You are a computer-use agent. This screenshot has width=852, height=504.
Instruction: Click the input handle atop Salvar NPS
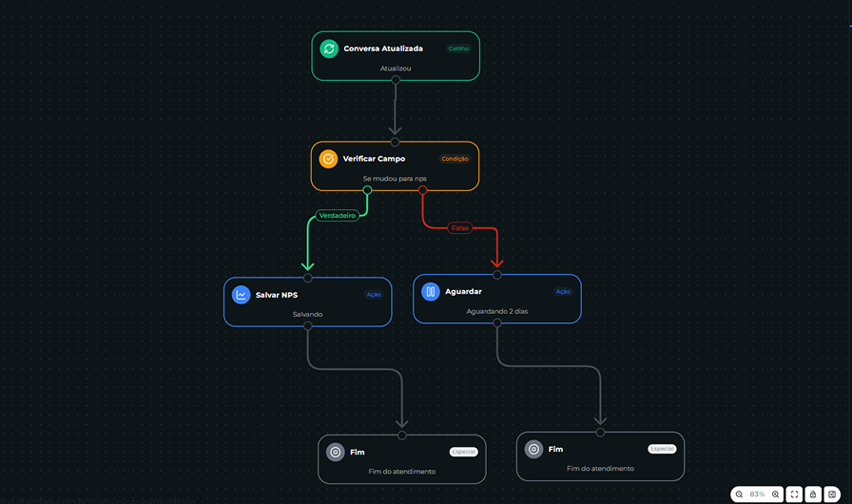[307, 278]
